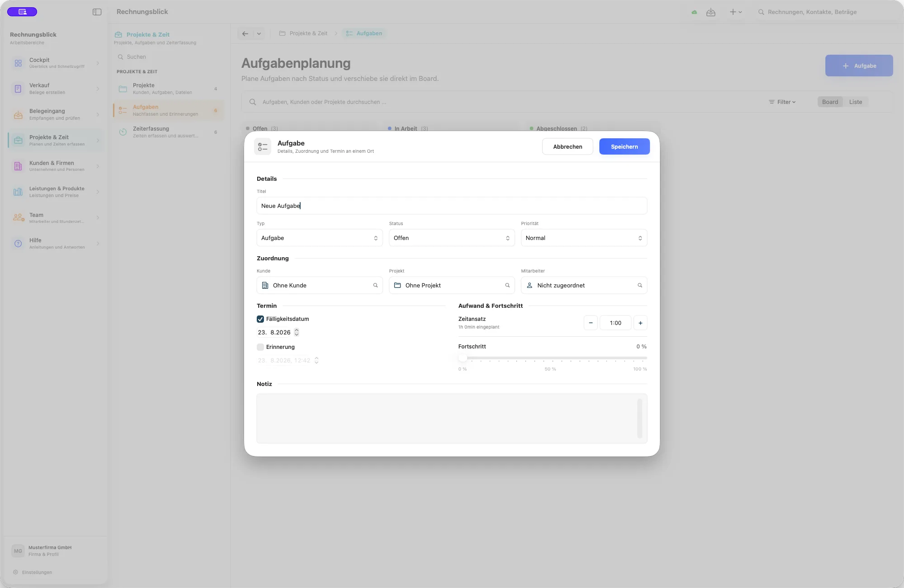Image resolution: width=904 pixels, height=588 pixels.
Task: Click search icon in Projekt field
Action: tap(507, 285)
